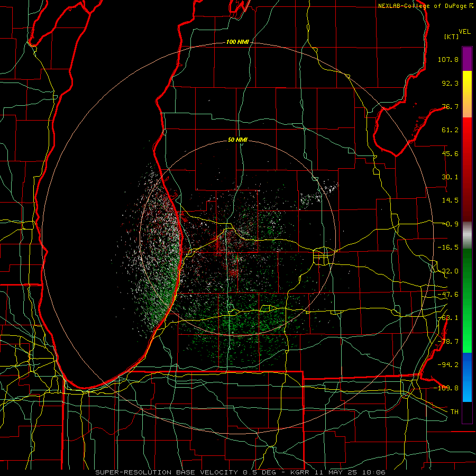Click the VEL legend title

[464, 32]
